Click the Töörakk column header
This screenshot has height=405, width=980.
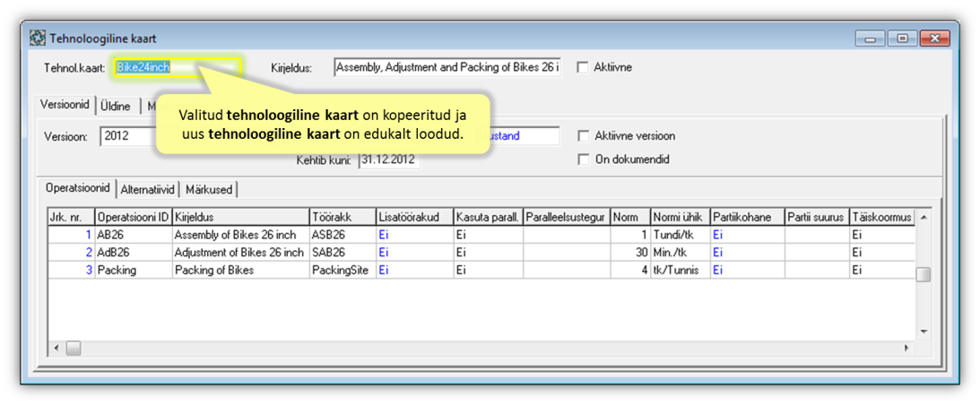point(343,217)
